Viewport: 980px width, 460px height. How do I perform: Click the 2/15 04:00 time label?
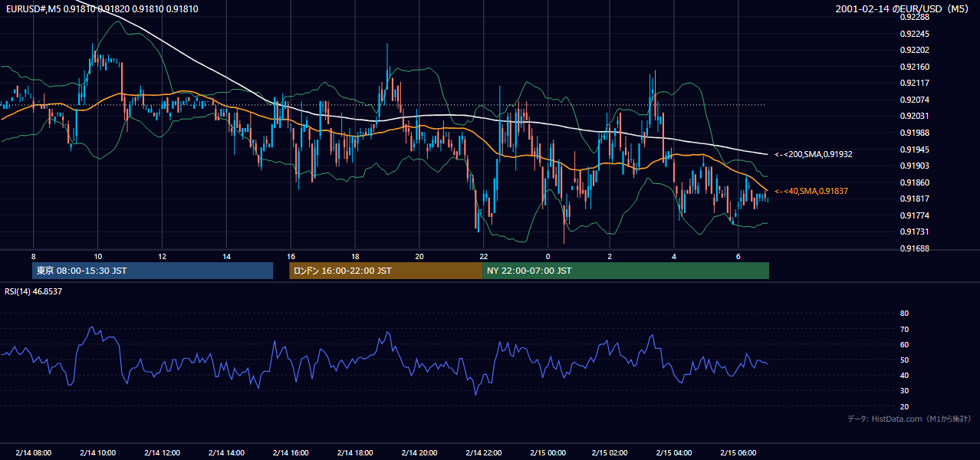click(673, 452)
